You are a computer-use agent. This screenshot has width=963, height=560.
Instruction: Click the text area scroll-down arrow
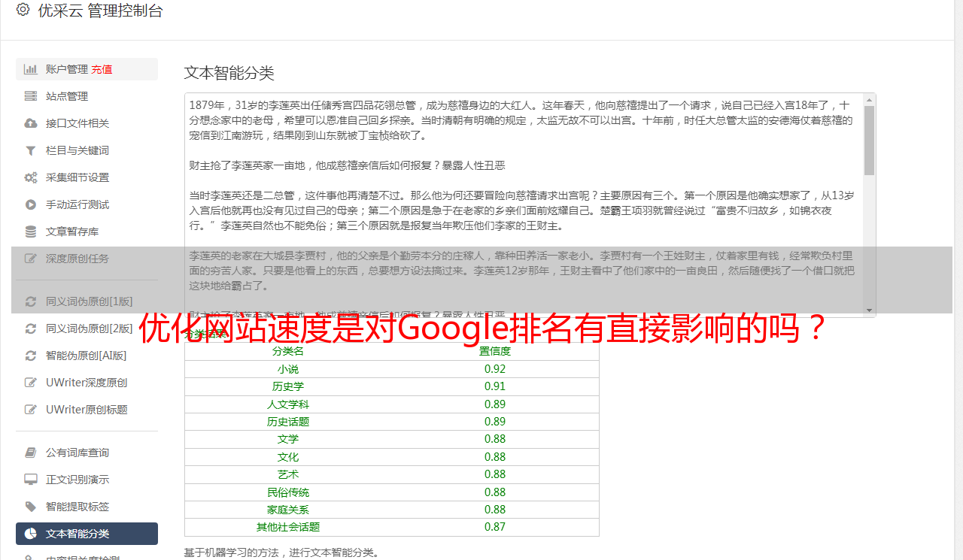point(869,310)
